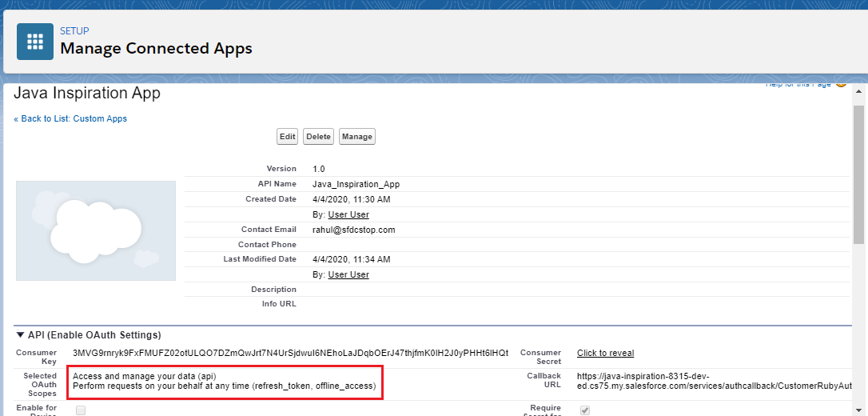Collapse the API (Enable OAuth Settings) section
868x416 pixels.
tap(21, 334)
